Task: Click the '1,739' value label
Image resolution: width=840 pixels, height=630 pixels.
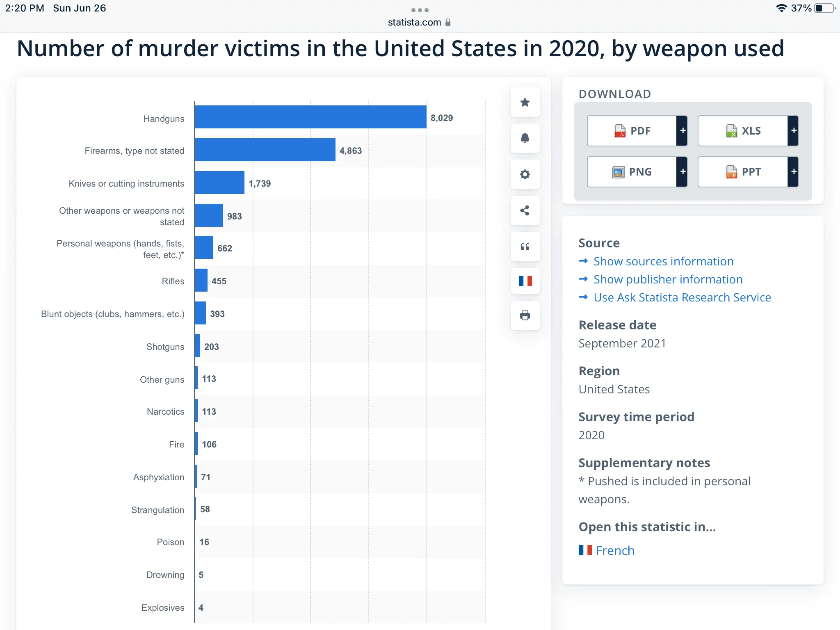Action: coord(260,184)
